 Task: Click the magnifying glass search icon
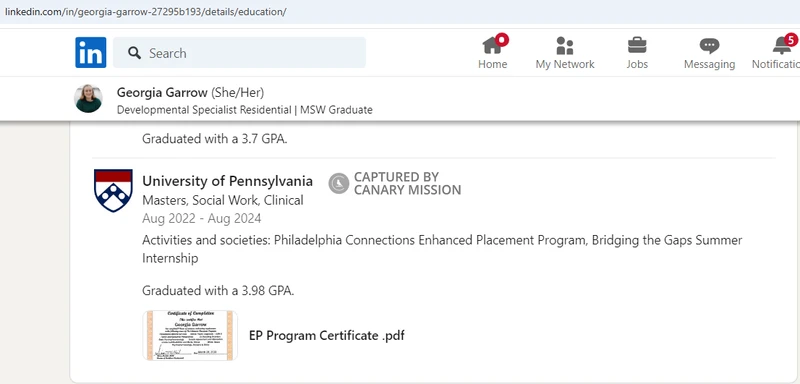click(x=134, y=53)
